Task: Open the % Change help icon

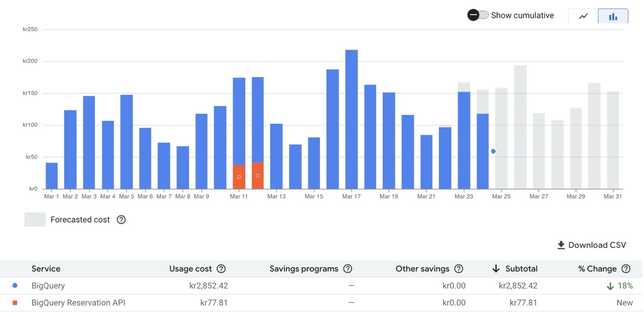Action: pos(626,269)
